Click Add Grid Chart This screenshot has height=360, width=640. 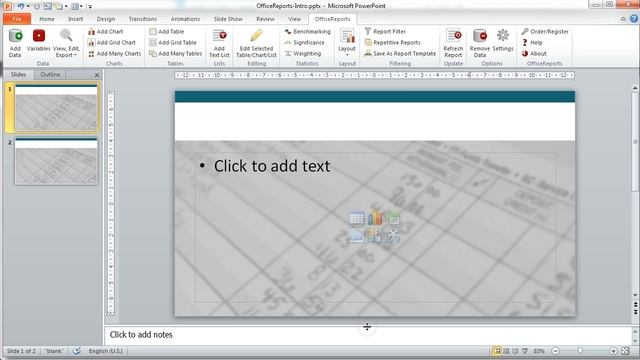[111, 42]
